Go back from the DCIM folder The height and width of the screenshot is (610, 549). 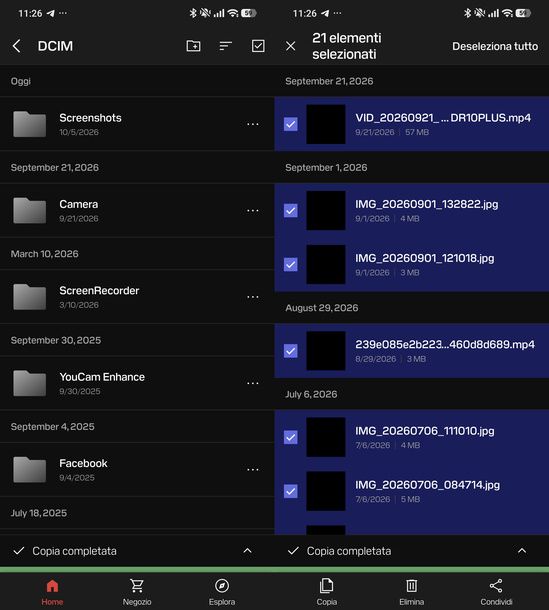pyautogui.click(x=16, y=46)
